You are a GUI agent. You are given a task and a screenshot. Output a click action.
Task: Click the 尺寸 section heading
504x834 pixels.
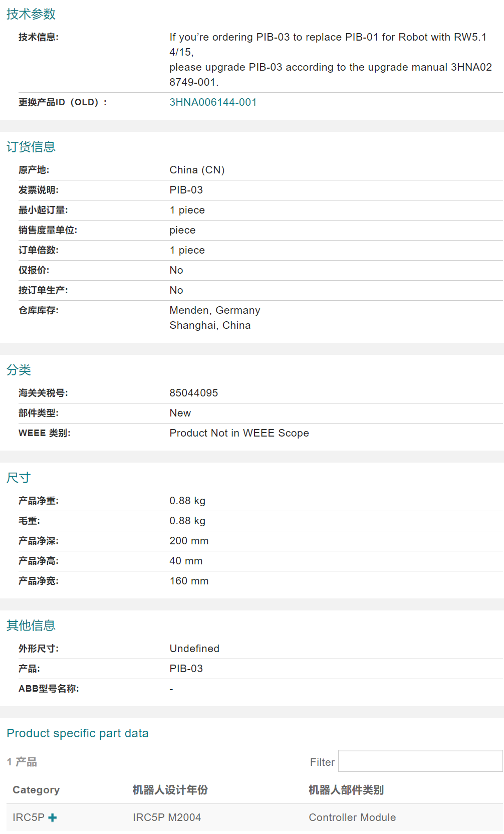coord(19,478)
